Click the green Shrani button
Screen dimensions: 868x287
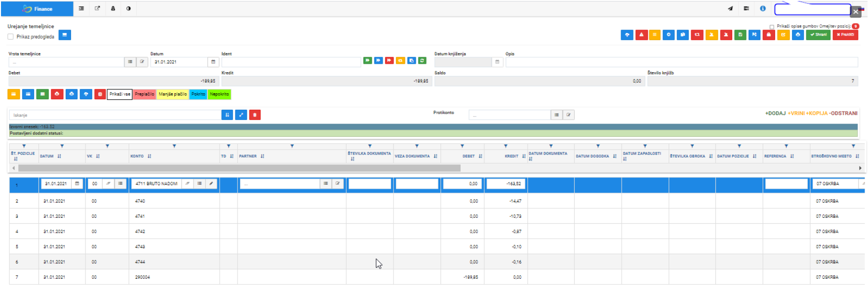(x=818, y=35)
